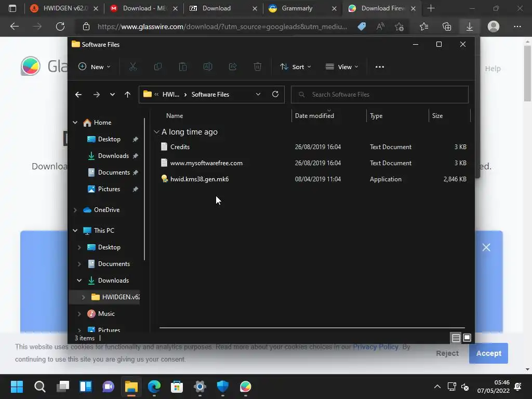The height and width of the screenshot is (399, 532).
Task: Open Windows Security shield on taskbar
Action: coord(222,387)
